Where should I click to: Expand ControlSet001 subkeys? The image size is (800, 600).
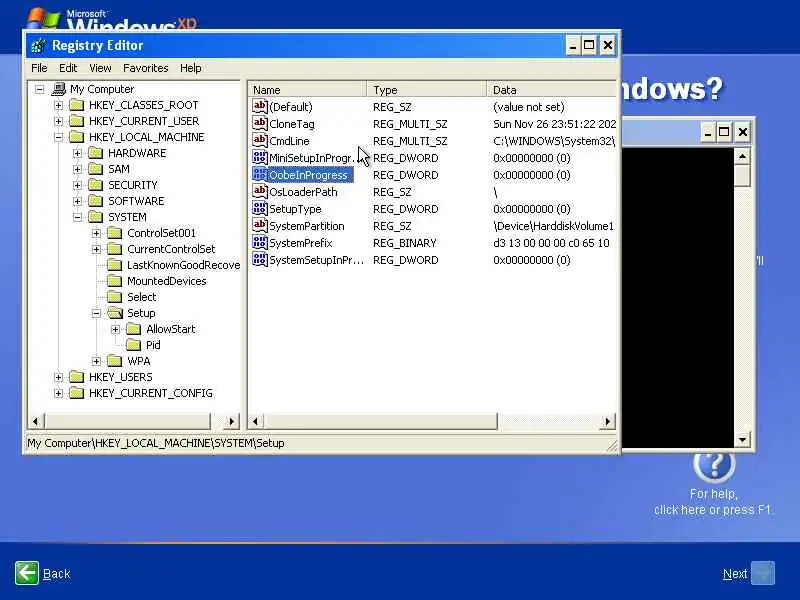[x=96, y=233]
